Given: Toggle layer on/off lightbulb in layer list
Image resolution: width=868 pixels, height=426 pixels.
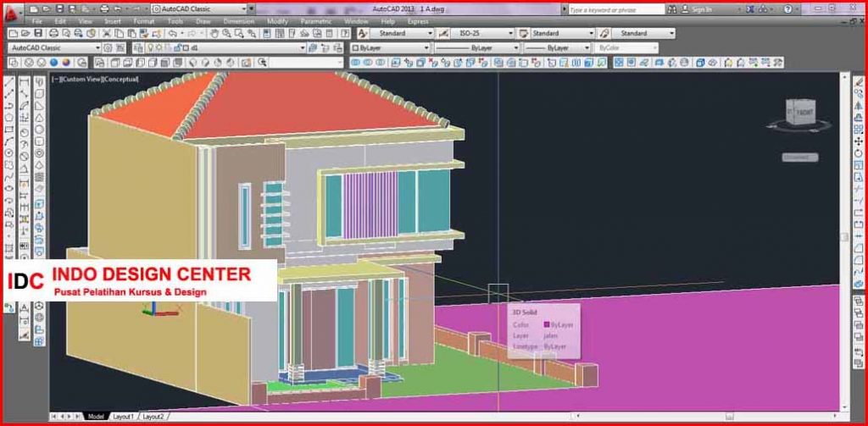Looking at the screenshot, I should tap(151, 48).
